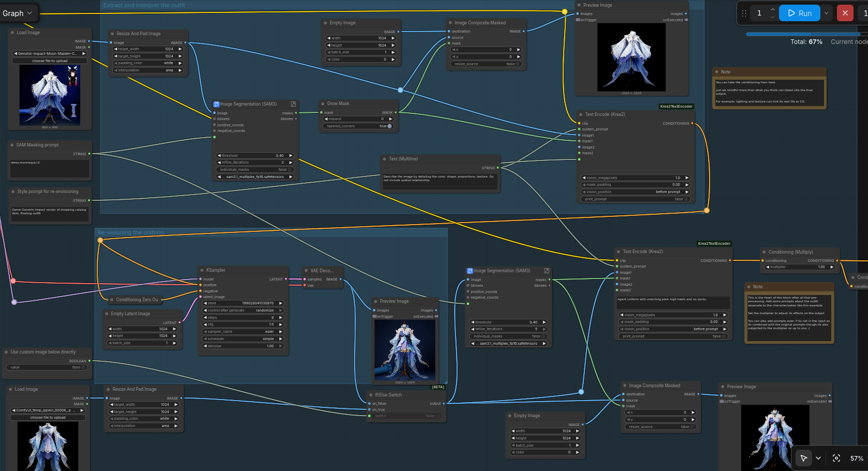The height and width of the screenshot is (471, 868).
Task: Click the generated image thumbnail in the middle Preview Image node
Action: (405, 351)
